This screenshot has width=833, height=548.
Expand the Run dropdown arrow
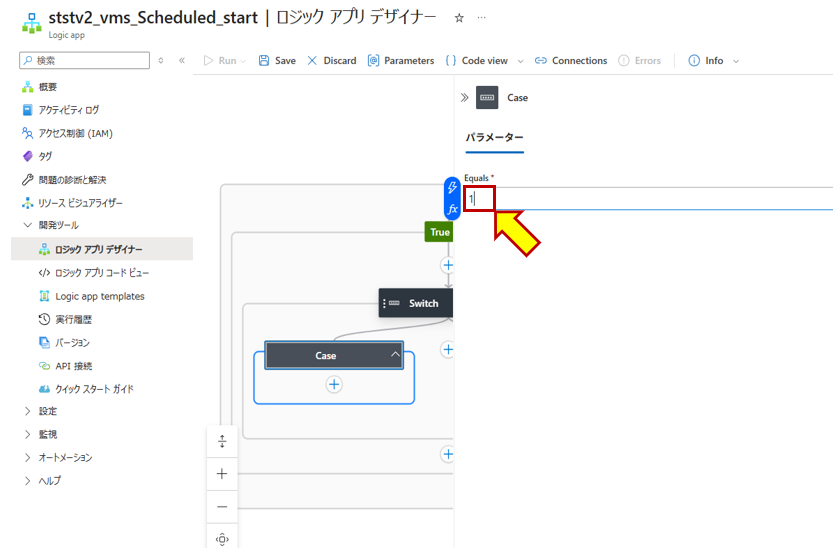243,61
